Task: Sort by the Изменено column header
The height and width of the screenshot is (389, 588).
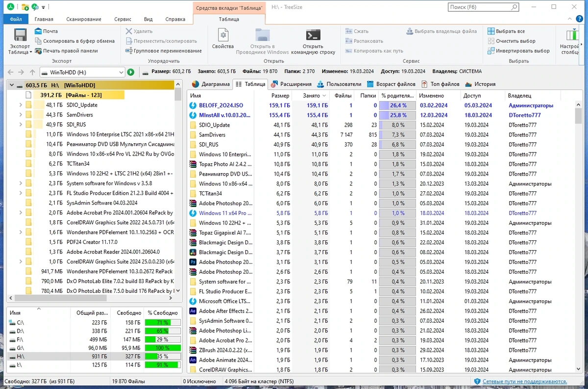Action: coord(439,96)
